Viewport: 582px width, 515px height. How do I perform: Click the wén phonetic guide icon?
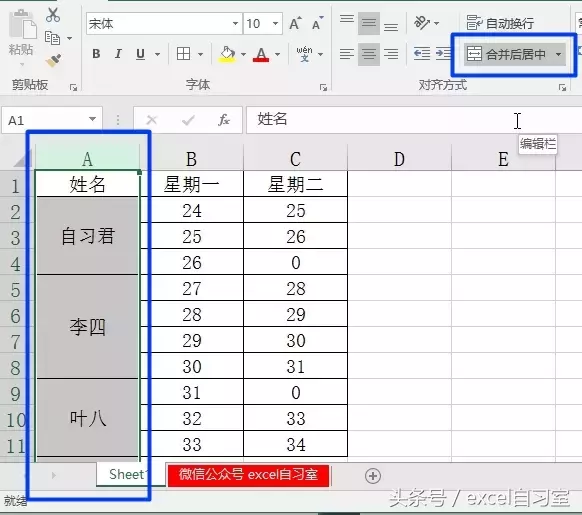[x=304, y=54]
